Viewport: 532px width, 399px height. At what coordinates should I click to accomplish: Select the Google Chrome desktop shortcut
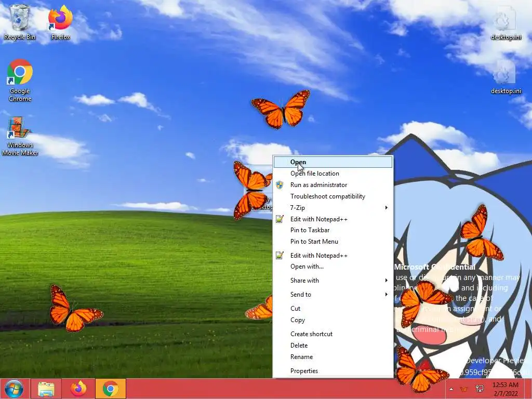[x=20, y=81]
